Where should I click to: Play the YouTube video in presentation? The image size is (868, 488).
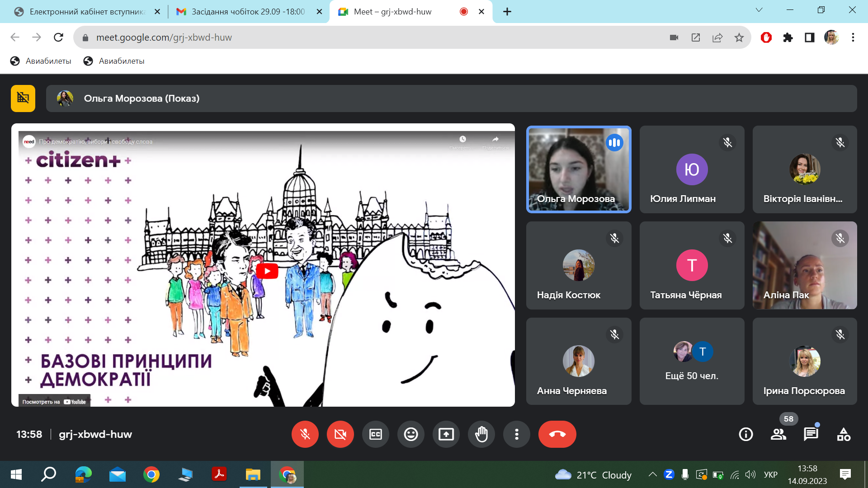pyautogui.click(x=267, y=271)
